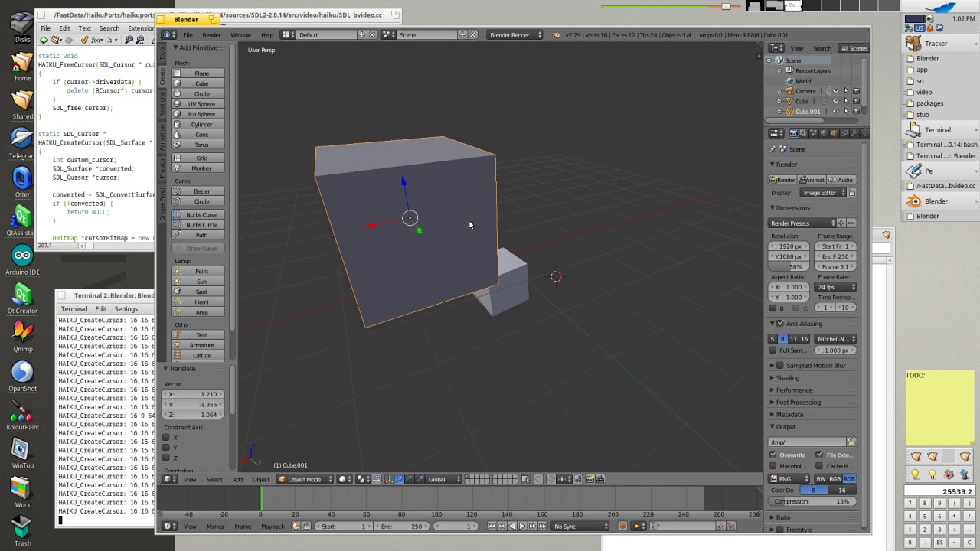Add a Sun lamp

tap(198, 282)
